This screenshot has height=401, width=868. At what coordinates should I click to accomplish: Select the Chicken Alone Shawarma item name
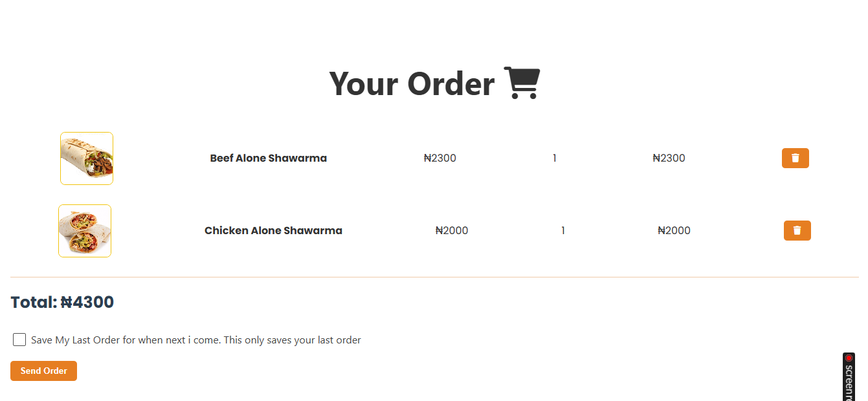(x=273, y=231)
